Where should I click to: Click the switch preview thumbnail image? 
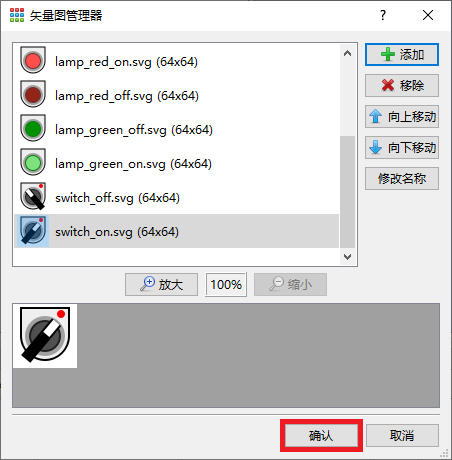pos(45,336)
